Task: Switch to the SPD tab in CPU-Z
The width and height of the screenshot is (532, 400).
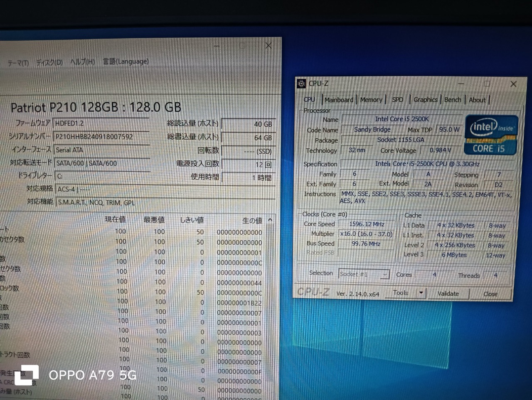Action: 397,100
